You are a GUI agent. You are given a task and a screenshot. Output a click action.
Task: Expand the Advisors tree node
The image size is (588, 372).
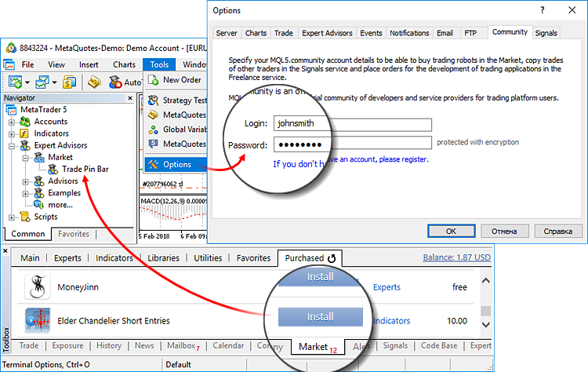pos(25,182)
